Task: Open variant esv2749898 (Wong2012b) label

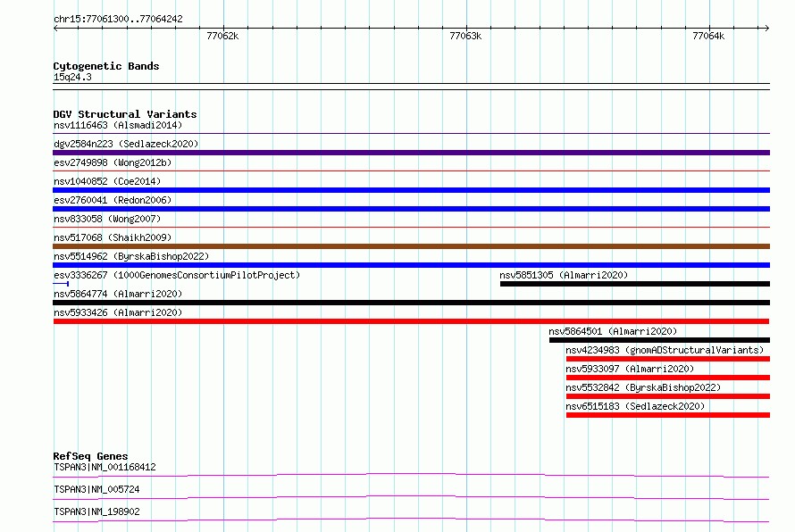Action: 113,162
